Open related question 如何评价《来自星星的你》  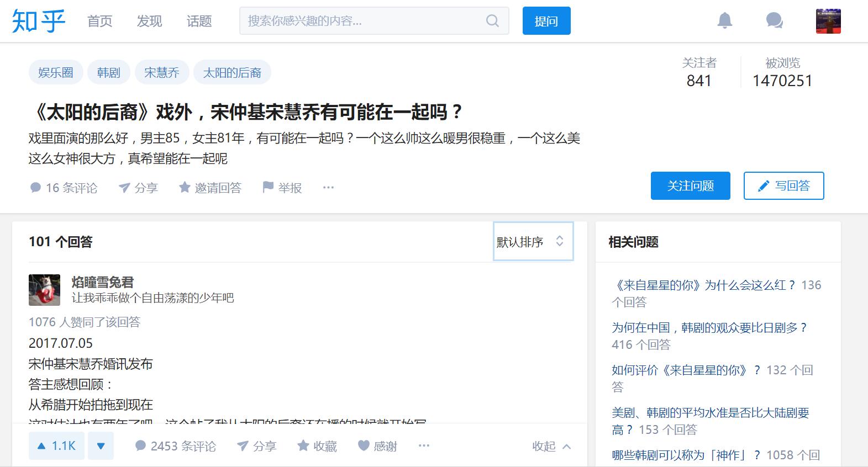(x=686, y=370)
